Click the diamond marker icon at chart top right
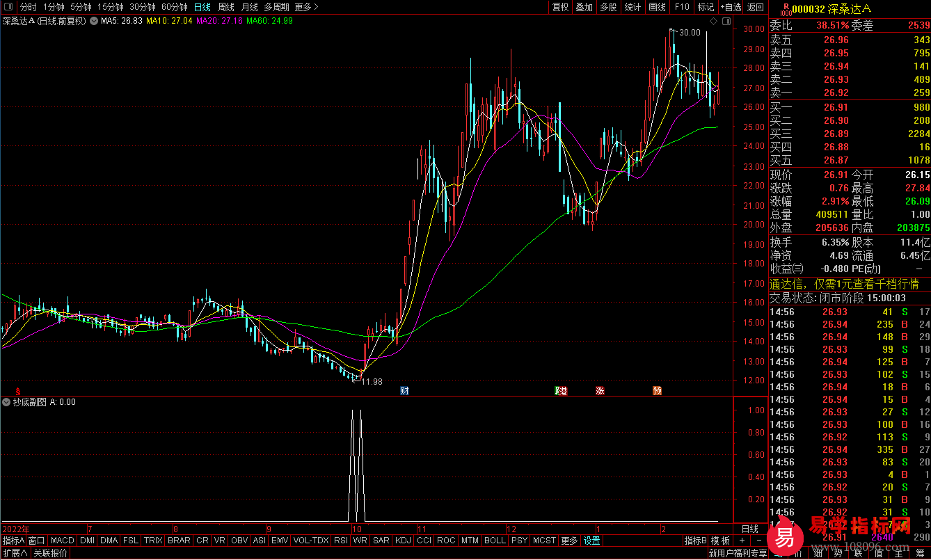The width and height of the screenshot is (931, 560). [x=713, y=22]
